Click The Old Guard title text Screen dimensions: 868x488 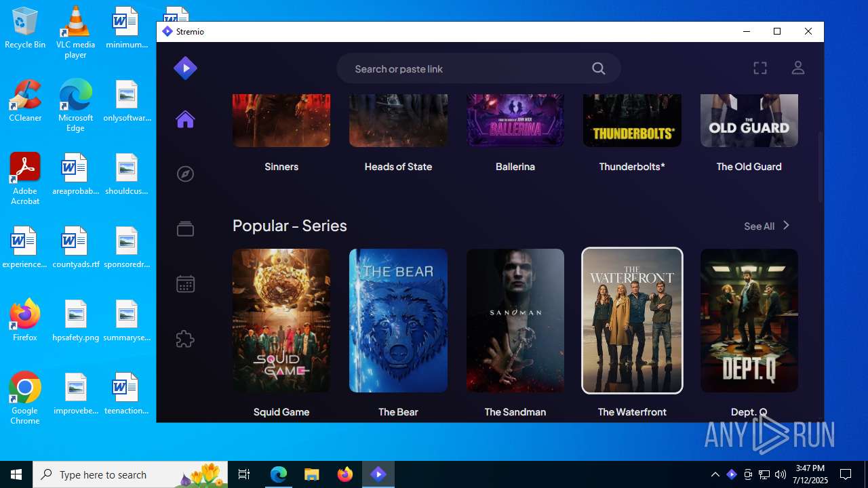tap(749, 167)
